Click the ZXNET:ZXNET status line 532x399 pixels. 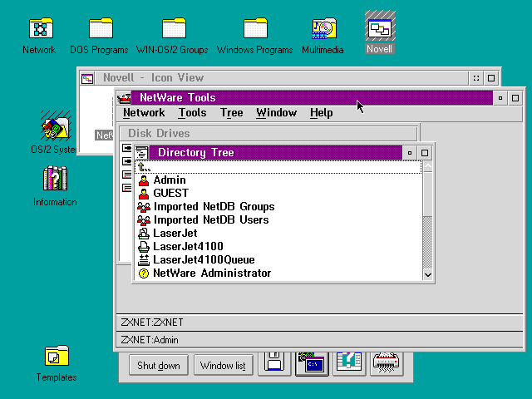pos(319,323)
